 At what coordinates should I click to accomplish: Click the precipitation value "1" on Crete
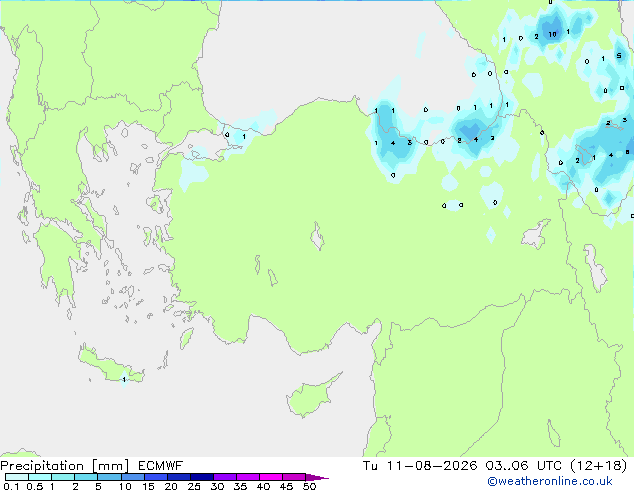pos(124,379)
